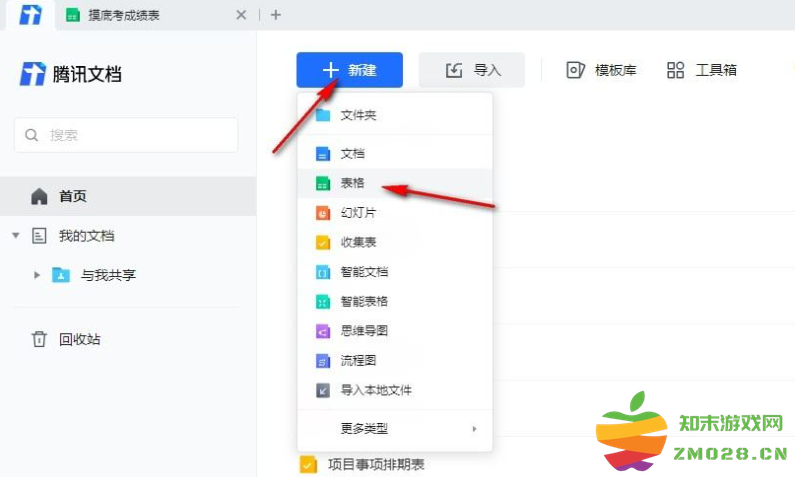The image size is (795, 477).
Task: Click the 导入 (Import) button
Action: 471,70
